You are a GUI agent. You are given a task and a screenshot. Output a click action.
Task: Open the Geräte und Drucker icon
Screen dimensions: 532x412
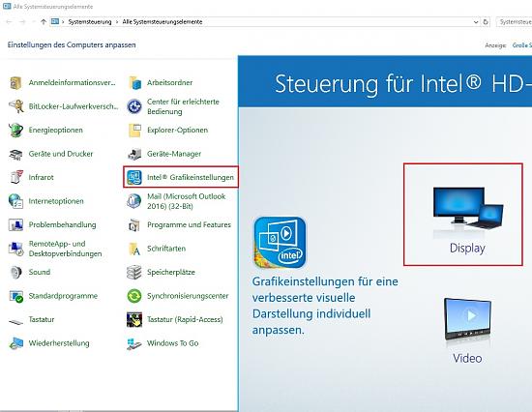pyautogui.click(x=15, y=154)
